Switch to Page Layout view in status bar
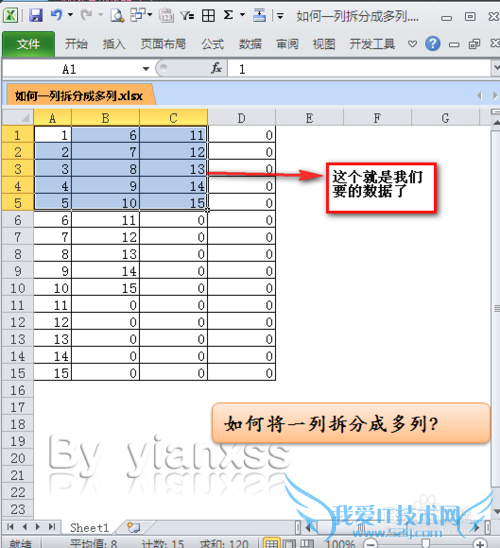This screenshot has width=500, height=548. click(289, 543)
